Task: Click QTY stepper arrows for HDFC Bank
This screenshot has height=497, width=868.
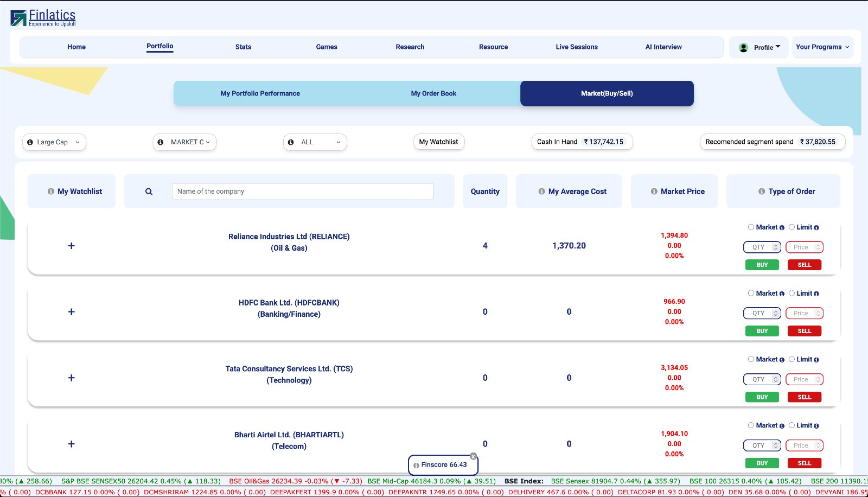Action: pos(776,314)
